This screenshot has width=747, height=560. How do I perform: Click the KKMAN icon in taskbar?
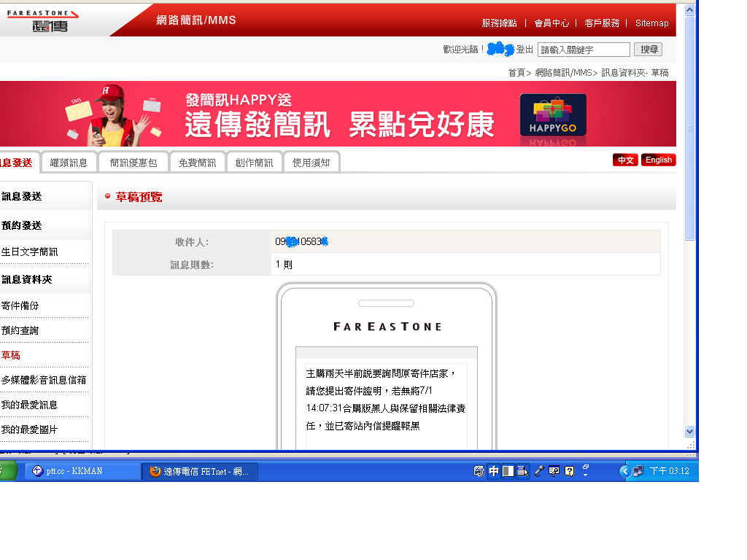click(x=38, y=471)
